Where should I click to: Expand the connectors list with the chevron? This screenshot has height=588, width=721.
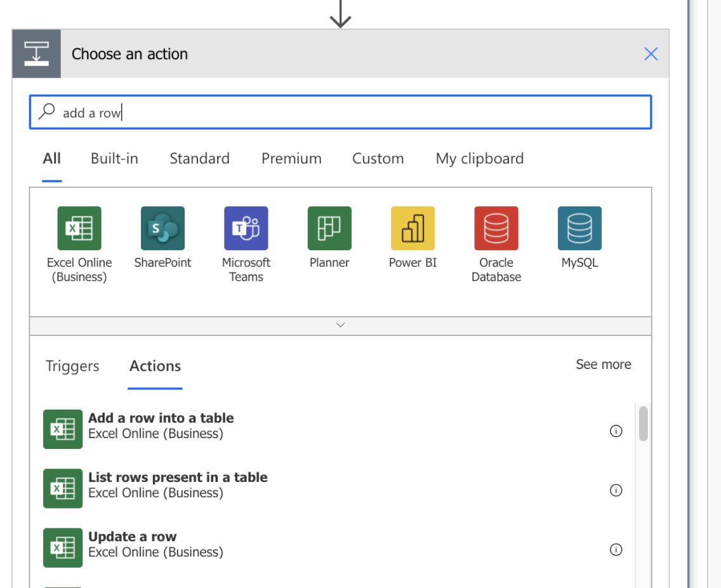340,325
